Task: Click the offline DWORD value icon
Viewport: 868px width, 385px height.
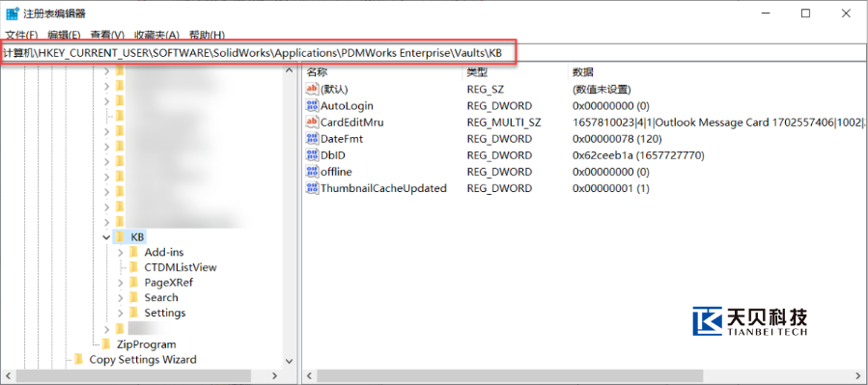Action: click(312, 172)
